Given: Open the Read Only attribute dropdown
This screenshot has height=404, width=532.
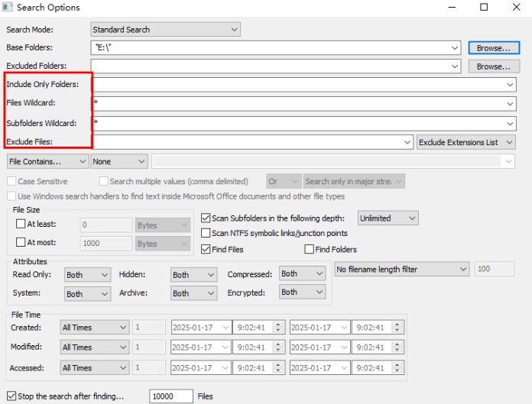Looking at the screenshot, I should click(87, 274).
